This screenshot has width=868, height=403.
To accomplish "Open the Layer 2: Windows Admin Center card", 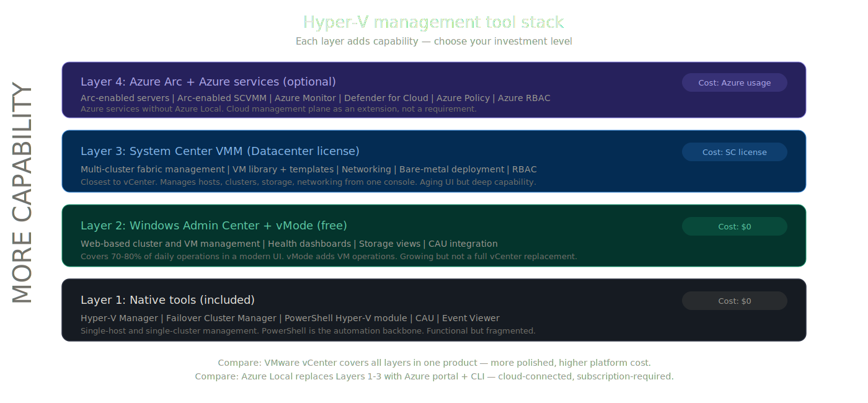I will pyautogui.click(x=434, y=236).
